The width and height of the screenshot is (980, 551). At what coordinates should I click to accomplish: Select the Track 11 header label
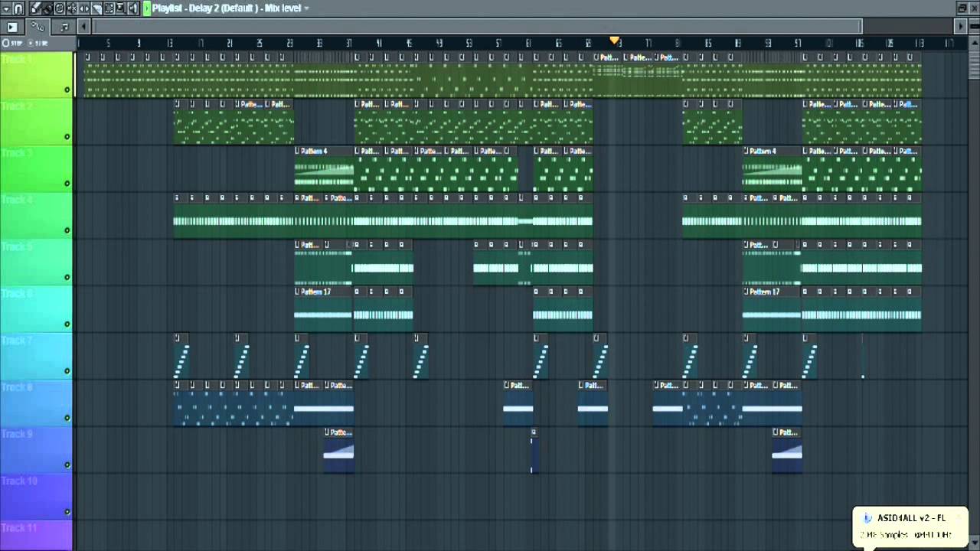18,528
